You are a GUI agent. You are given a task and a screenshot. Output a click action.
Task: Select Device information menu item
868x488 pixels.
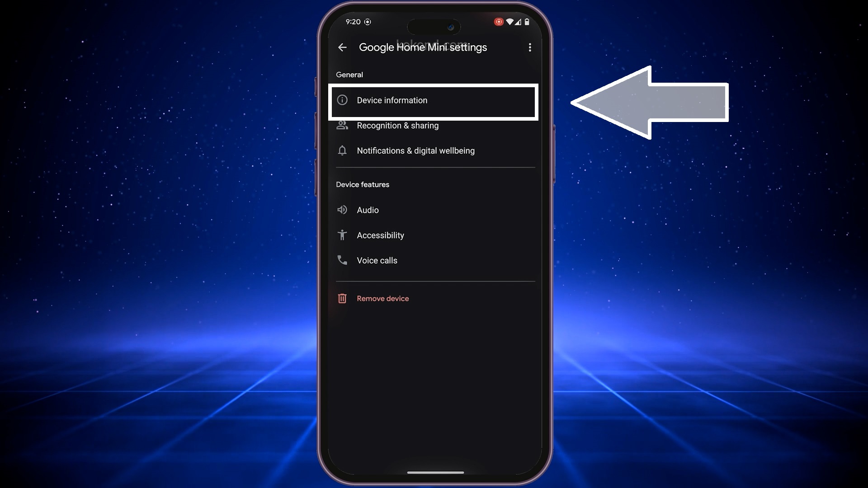tap(434, 100)
